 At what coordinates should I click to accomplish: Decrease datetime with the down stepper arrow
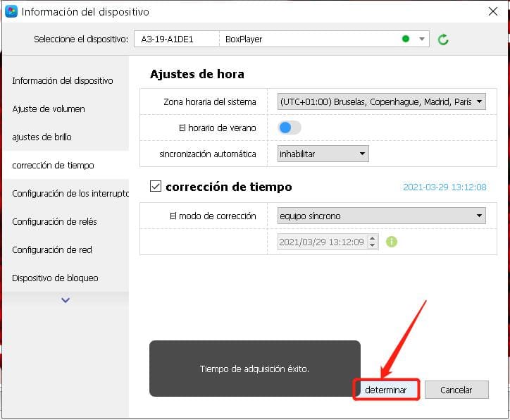(x=372, y=245)
